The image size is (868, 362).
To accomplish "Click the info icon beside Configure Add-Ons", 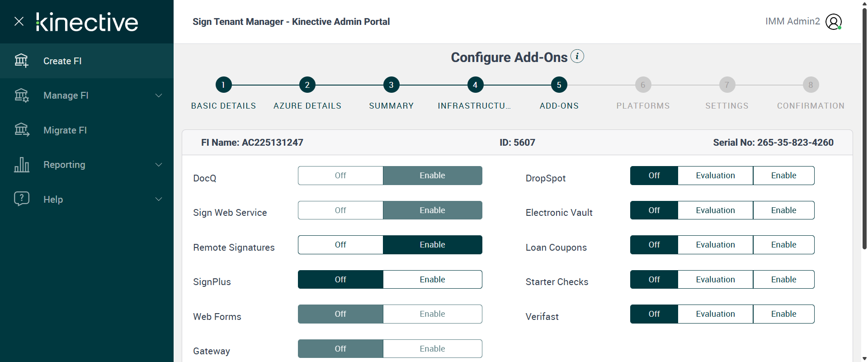I will point(577,57).
